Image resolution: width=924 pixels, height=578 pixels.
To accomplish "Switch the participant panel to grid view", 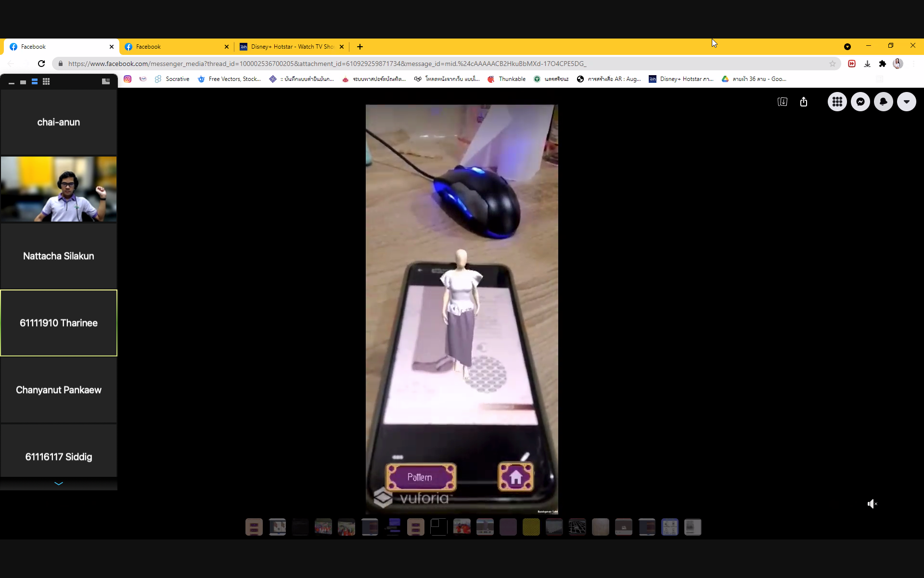I will click(46, 81).
